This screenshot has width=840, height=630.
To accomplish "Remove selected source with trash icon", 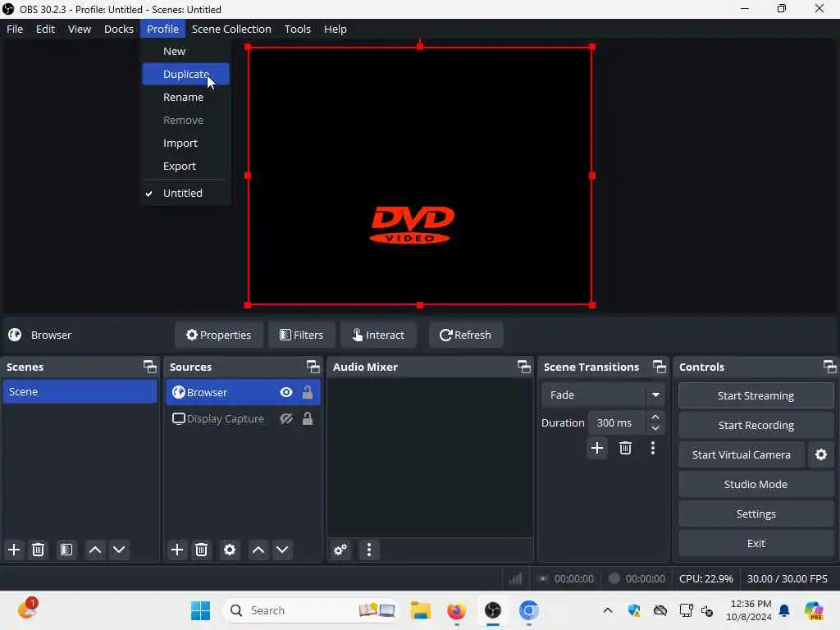I will click(202, 550).
